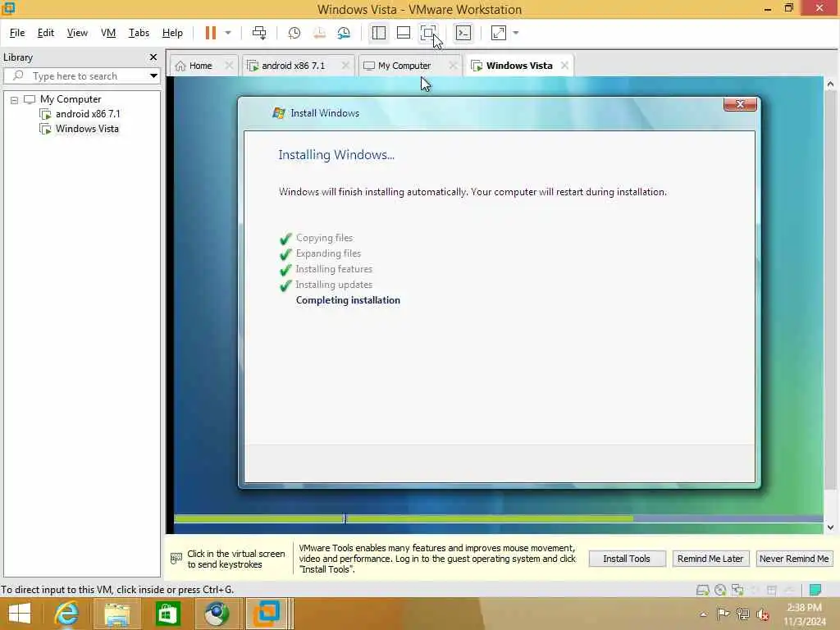Open the VM menu

tap(108, 33)
